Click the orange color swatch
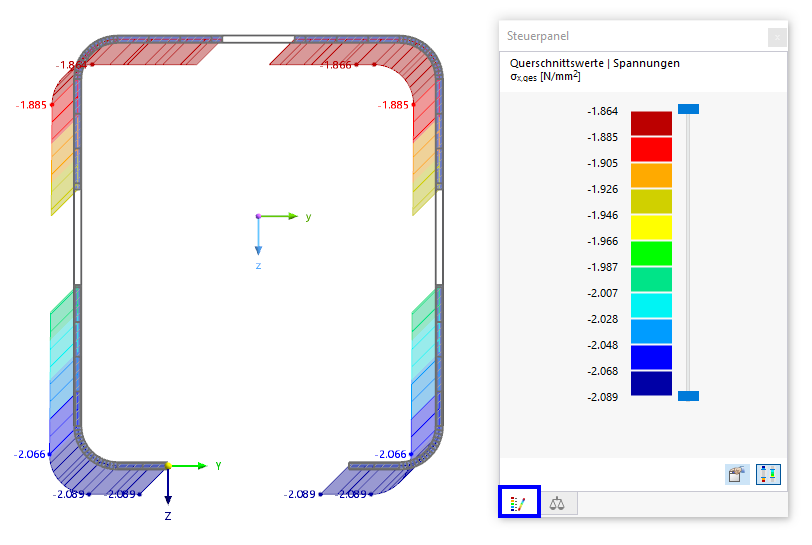Image resolution: width=812 pixels, height=545 pixels. 651,175
